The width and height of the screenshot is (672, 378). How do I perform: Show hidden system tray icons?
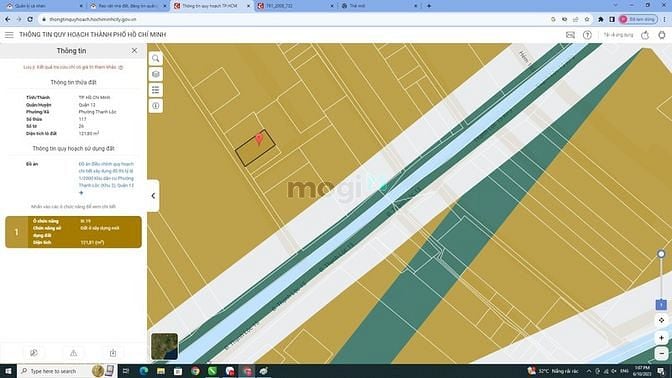tap(589, 371)
